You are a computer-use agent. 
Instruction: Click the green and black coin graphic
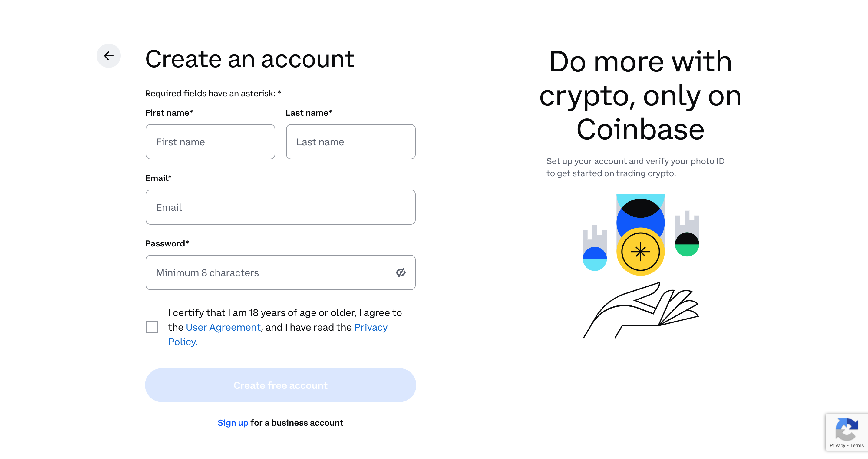coord(687,244)
